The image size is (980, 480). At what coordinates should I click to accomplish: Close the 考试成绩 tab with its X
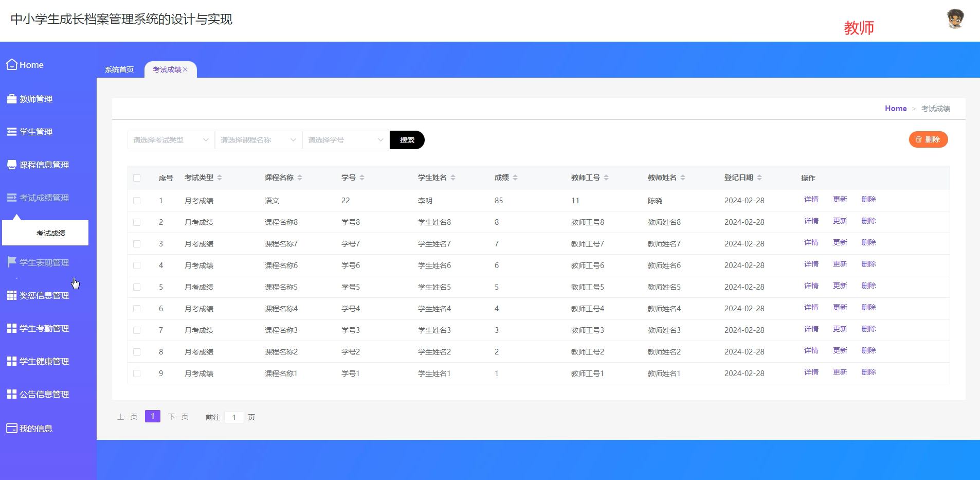coord(186,69)
